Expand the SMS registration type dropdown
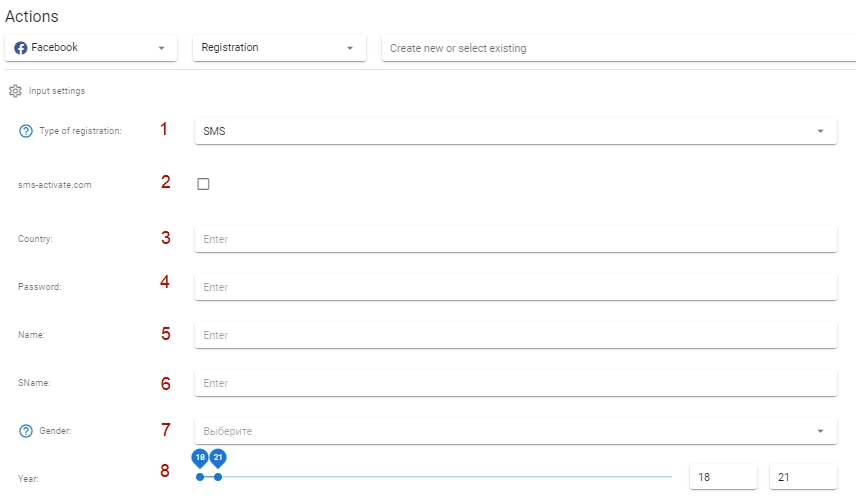Screen dimensions: 856x496 [515, 131]
